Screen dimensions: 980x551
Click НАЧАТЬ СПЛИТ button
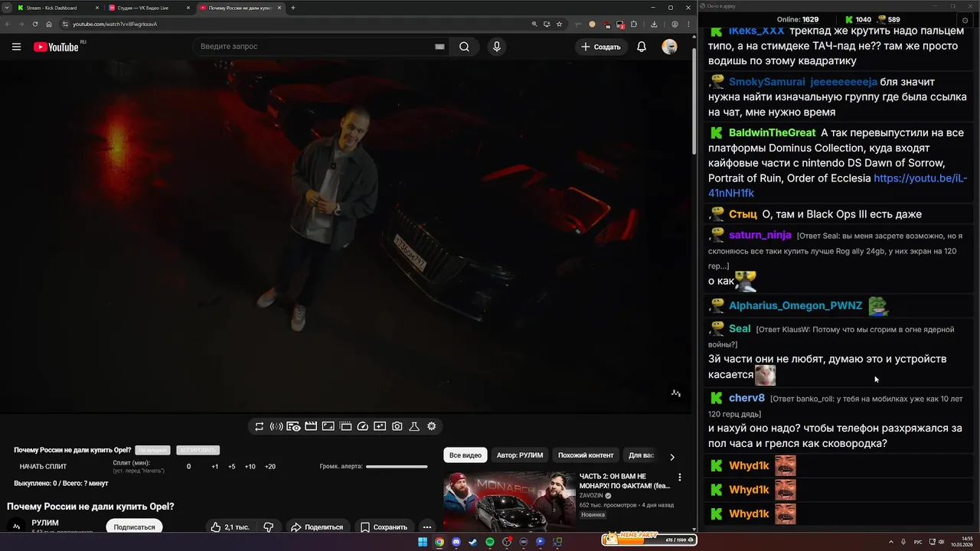(x=44, y=466)
